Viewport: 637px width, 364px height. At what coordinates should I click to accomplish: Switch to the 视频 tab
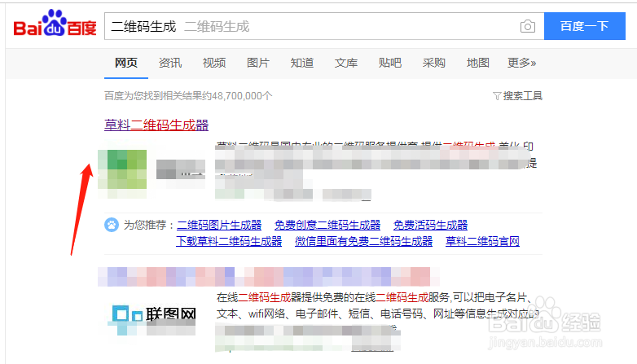[214, 63]
